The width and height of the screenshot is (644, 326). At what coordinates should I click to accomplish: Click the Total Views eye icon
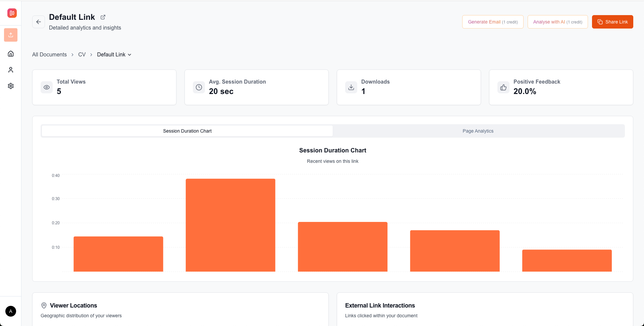tap(47, 87)
